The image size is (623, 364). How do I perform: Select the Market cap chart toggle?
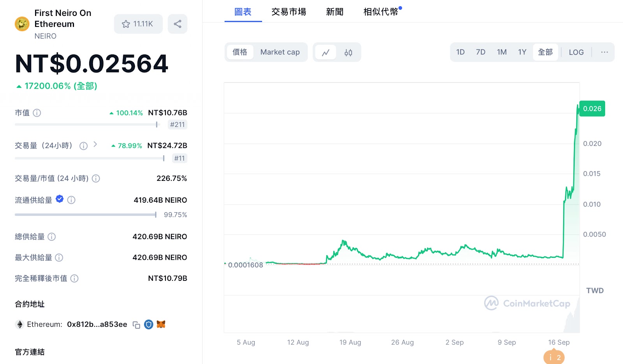pos(280,52)
